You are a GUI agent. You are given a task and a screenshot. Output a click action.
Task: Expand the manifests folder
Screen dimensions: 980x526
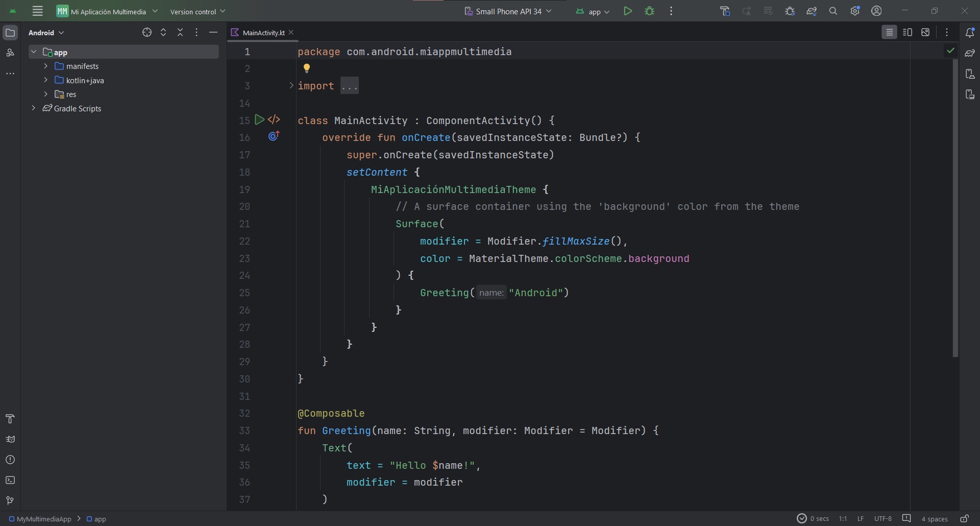coord(46,66)
